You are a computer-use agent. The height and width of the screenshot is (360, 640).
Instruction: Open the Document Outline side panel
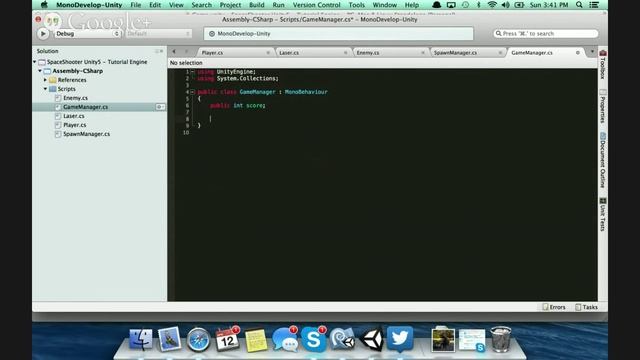[602, 160]
